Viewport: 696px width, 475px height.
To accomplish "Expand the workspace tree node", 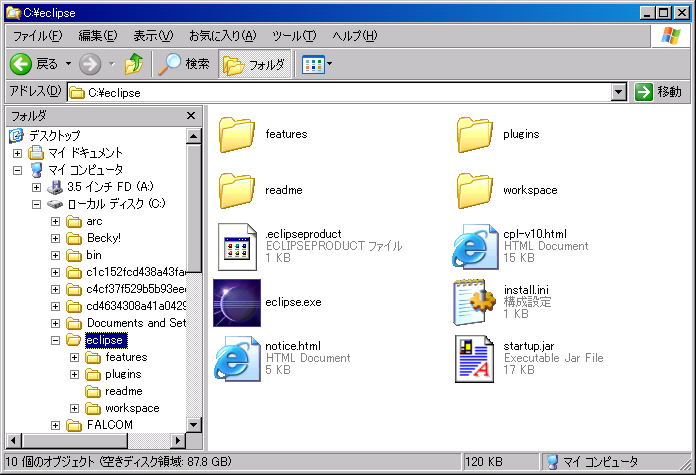I will click(74, 408).
